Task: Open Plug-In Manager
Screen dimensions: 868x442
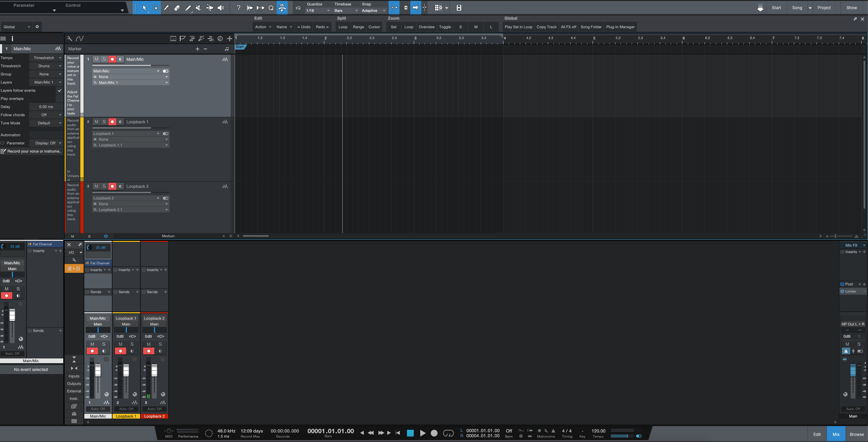Action: pyautogui.click(x=620, y=27)
